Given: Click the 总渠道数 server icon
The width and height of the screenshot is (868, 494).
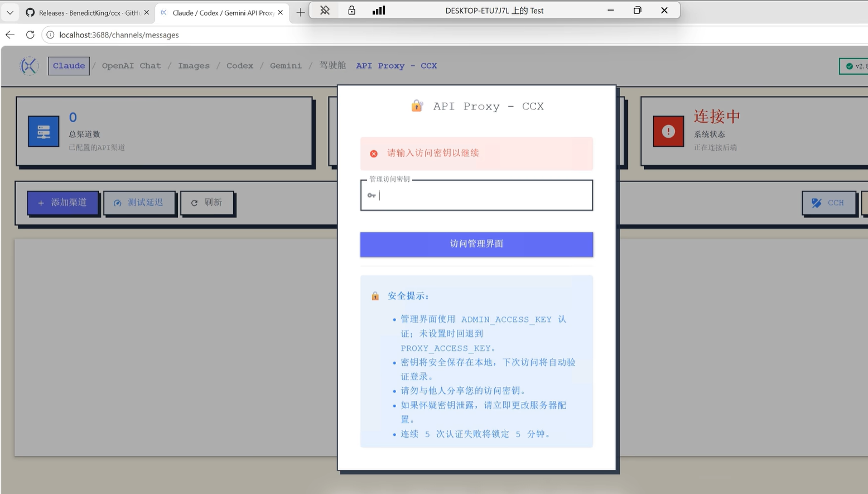Looking at the screenshot, I should 44,132.
